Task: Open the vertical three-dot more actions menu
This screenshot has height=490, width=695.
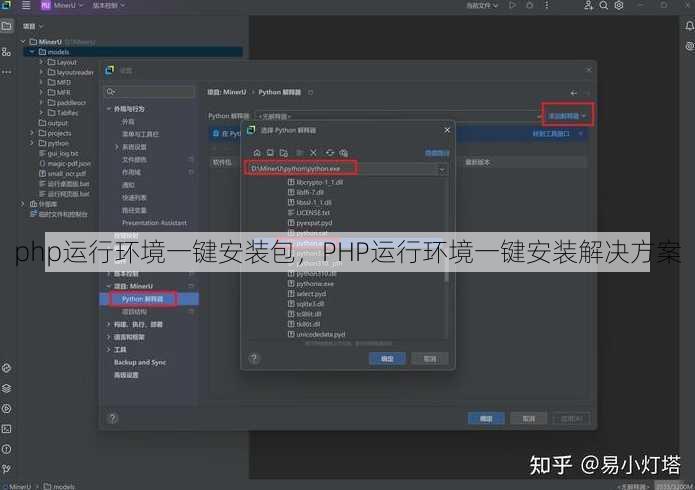Action: click(x=547, y=5)
